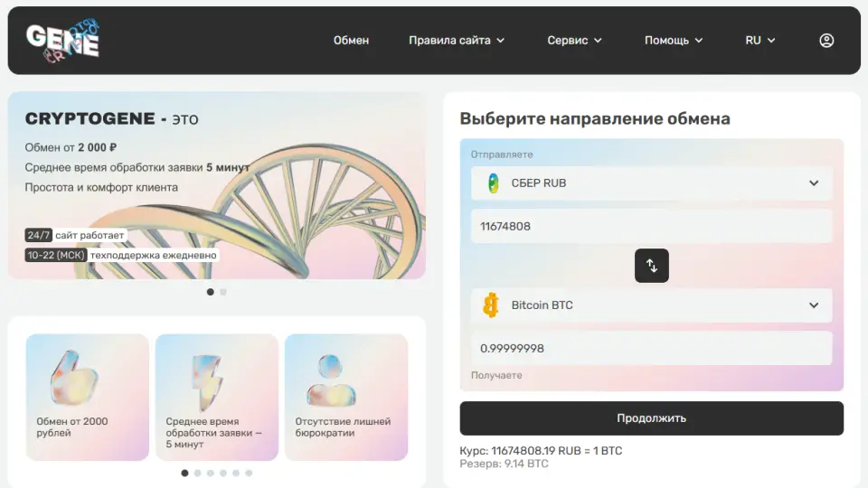The width and height of the screenshot is (868, 488).
Task: Open the RU language selector
Action: pyautogui.click(x=759, y=41)
